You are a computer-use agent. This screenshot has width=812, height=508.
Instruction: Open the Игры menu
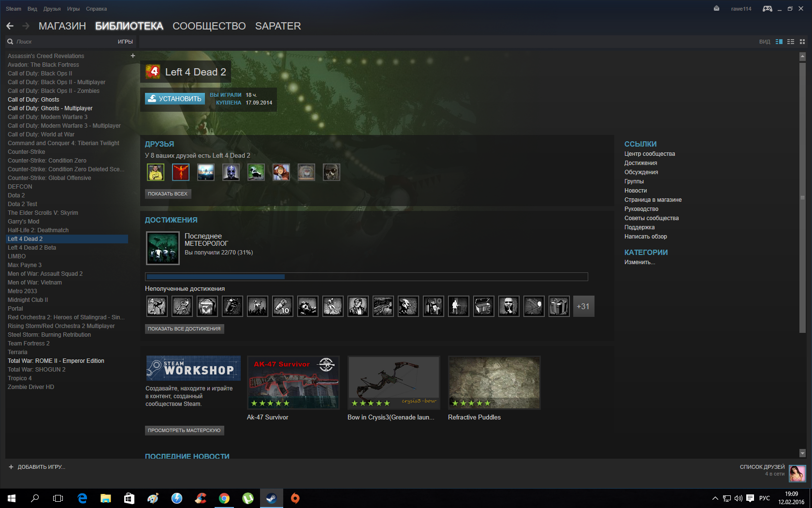[73, 9]
